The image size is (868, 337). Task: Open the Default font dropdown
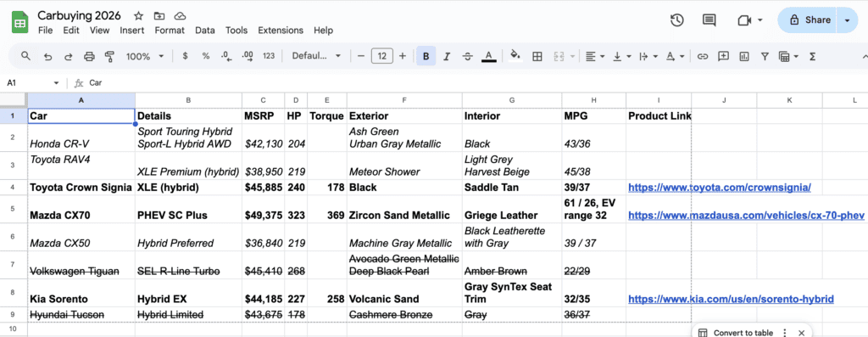(317, 56)
